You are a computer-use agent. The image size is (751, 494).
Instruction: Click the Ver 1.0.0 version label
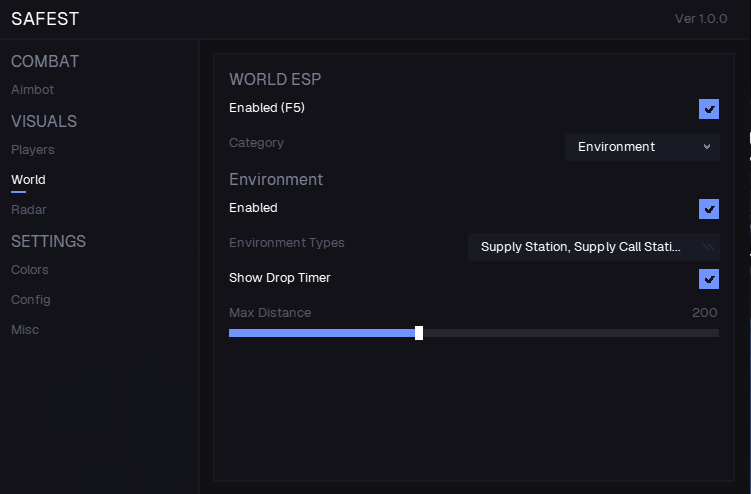point(701,19)
